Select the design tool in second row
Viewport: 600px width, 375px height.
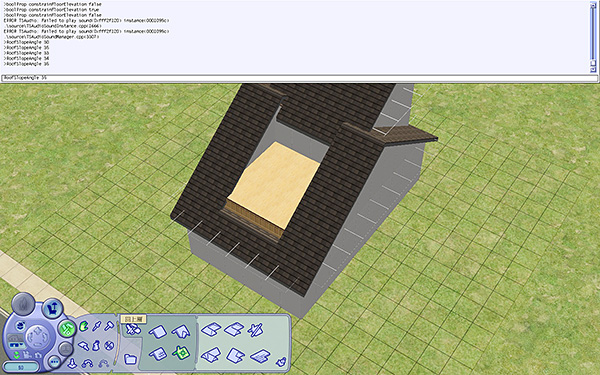83,346
